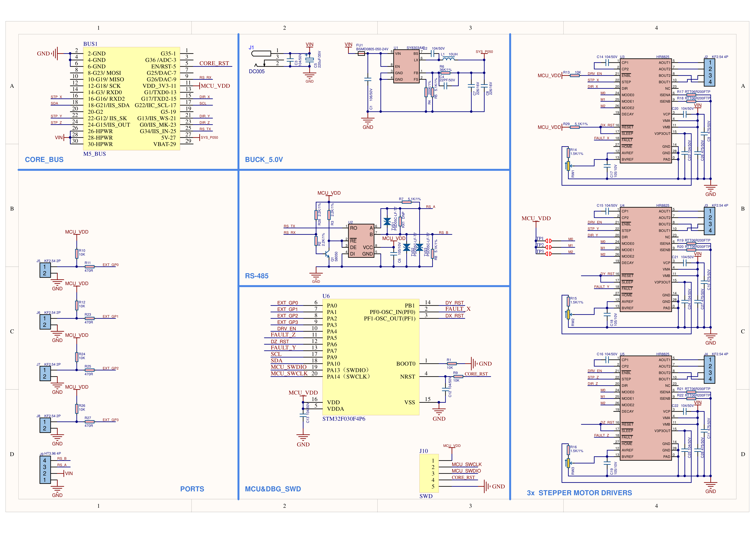
Task: Select resistor R10 10K pull-up
Action: click(x=76, y=254)
